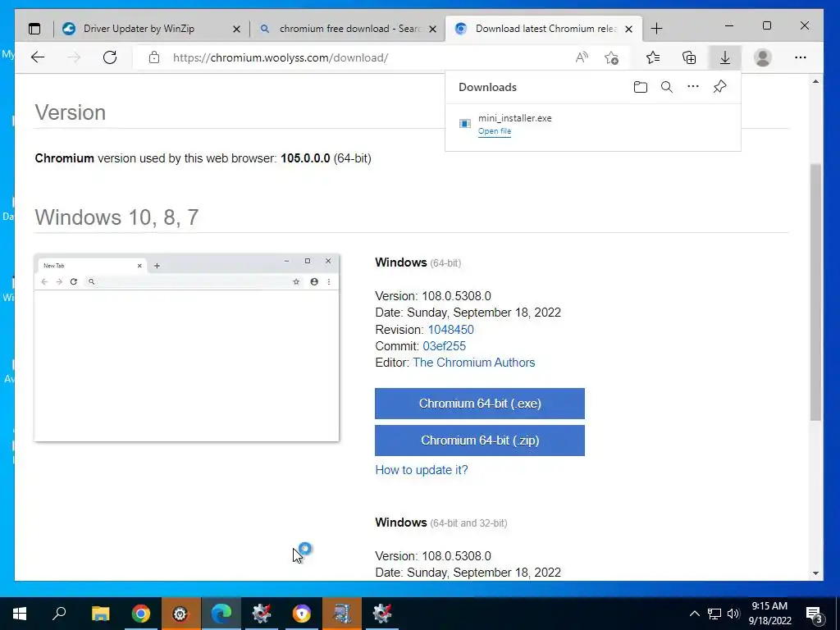Close the Driver Updater by WinZip tab
Screen dimensions: 840x630
coord(236,29)
